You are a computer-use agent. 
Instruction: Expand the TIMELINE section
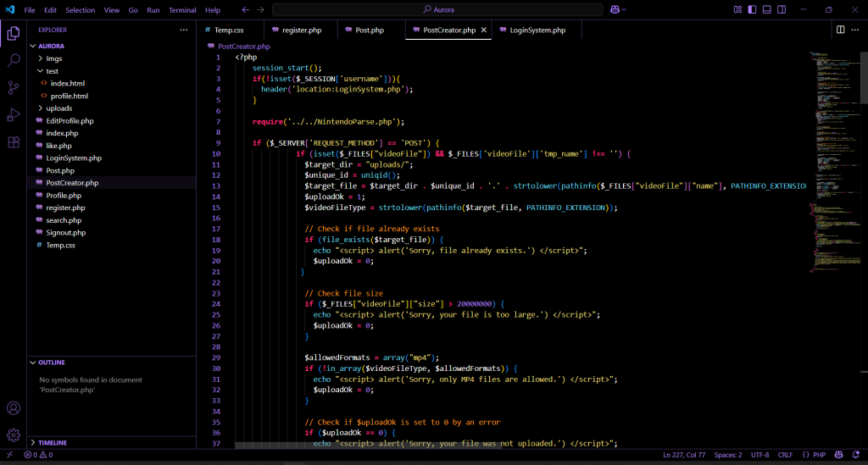coord(33,442)
